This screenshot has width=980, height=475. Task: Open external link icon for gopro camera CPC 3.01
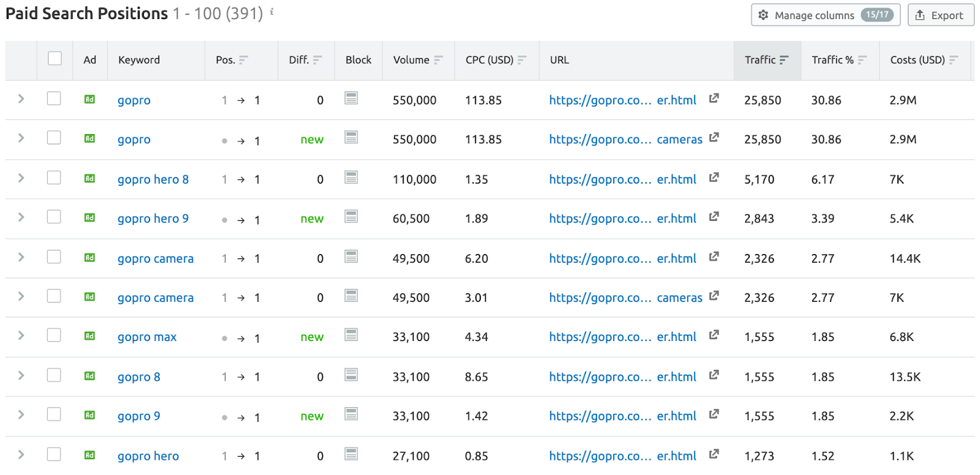tap(714, 296)
